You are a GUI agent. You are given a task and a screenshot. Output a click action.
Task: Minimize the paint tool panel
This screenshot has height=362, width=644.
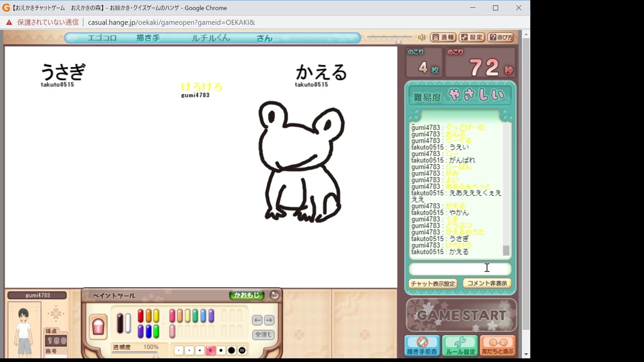pyautogui.click(x=274, y=295)
